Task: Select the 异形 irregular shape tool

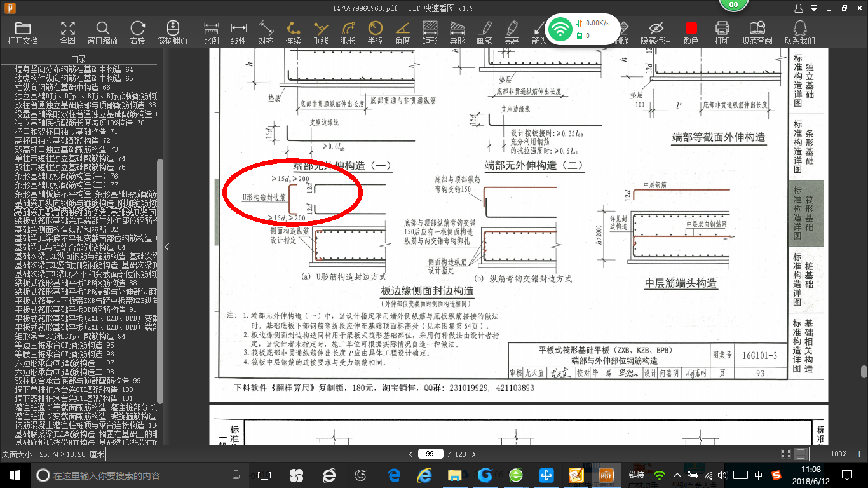Action: 457,32
